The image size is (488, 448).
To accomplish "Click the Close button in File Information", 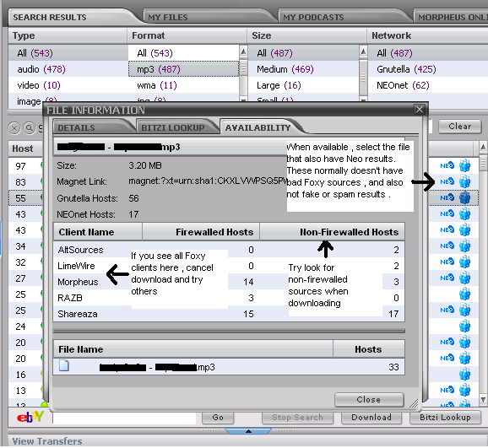I will coord(369,399).
